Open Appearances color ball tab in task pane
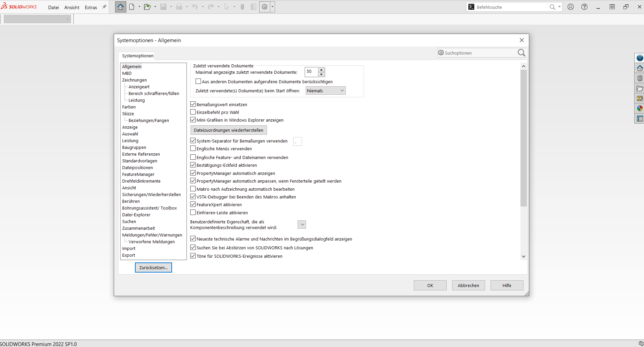Image resolution: width=644 pixels, height=347 pixels. coord(640,108)
